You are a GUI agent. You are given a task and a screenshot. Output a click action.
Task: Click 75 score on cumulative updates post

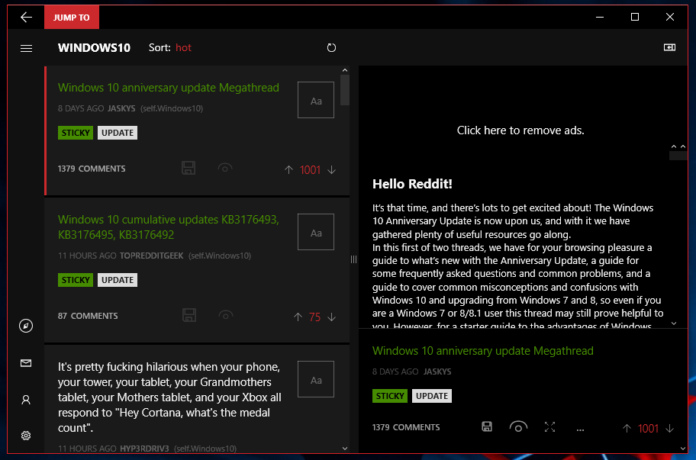(315, 317)
